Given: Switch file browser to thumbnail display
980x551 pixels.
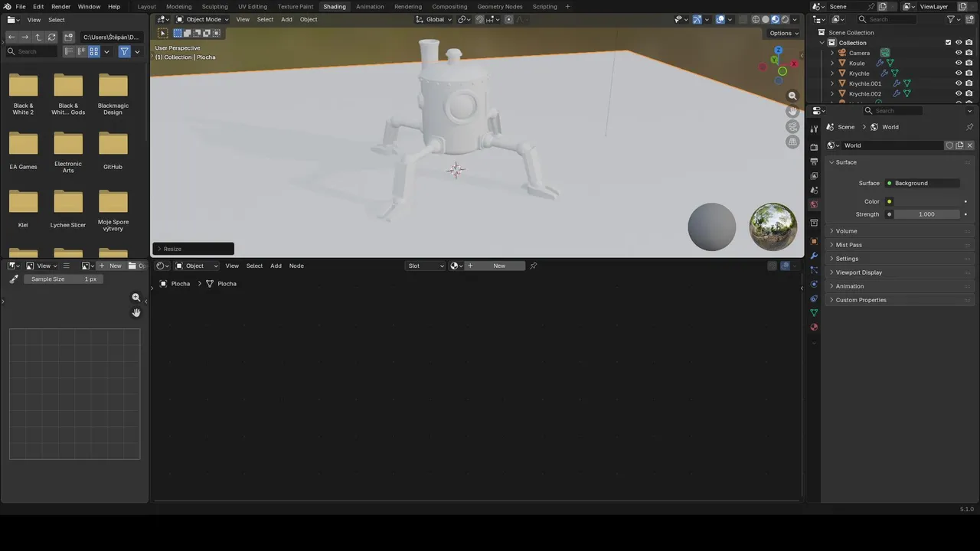Looking at the screenshot, I should tap(93, 51).
